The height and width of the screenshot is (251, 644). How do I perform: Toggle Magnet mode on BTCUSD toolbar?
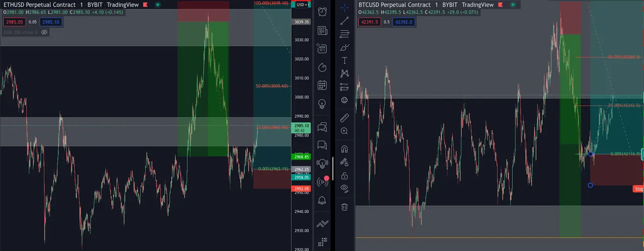(344, 149)
